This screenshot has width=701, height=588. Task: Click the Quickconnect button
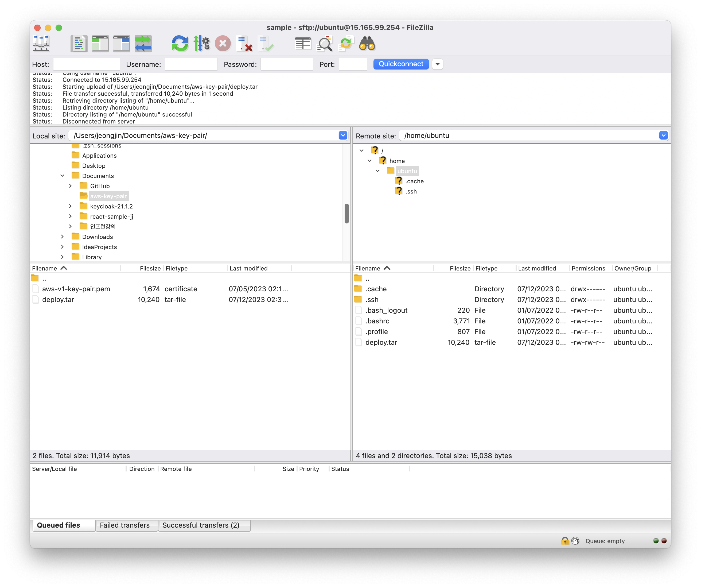point(401,64)
